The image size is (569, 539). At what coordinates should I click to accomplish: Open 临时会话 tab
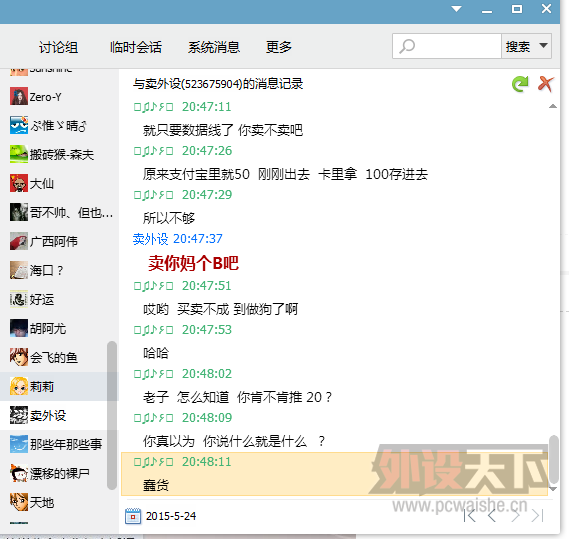coord(136,47)
